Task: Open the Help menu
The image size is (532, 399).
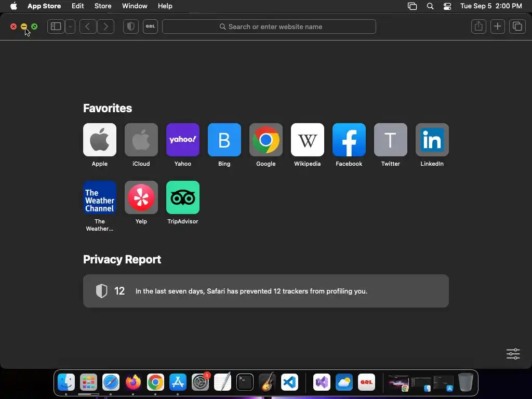Action: point(165,6)
